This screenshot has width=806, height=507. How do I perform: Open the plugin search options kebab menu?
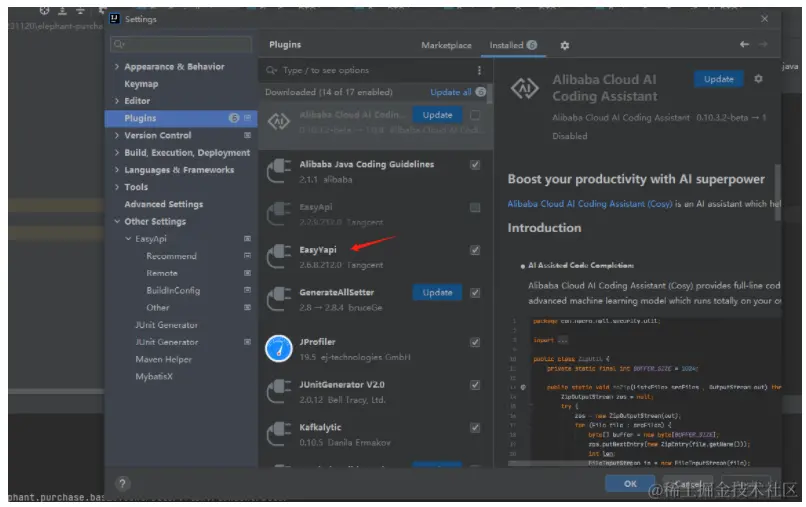click(479, 70)
